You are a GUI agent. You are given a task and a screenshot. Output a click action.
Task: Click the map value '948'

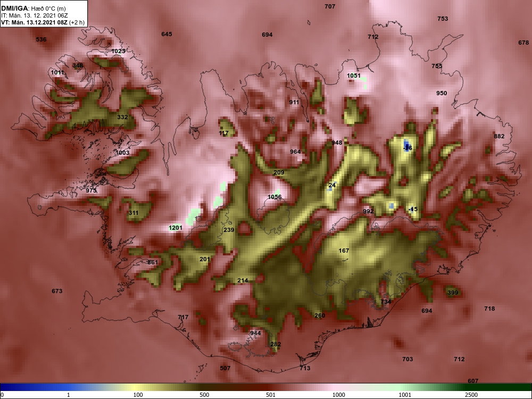337,143
